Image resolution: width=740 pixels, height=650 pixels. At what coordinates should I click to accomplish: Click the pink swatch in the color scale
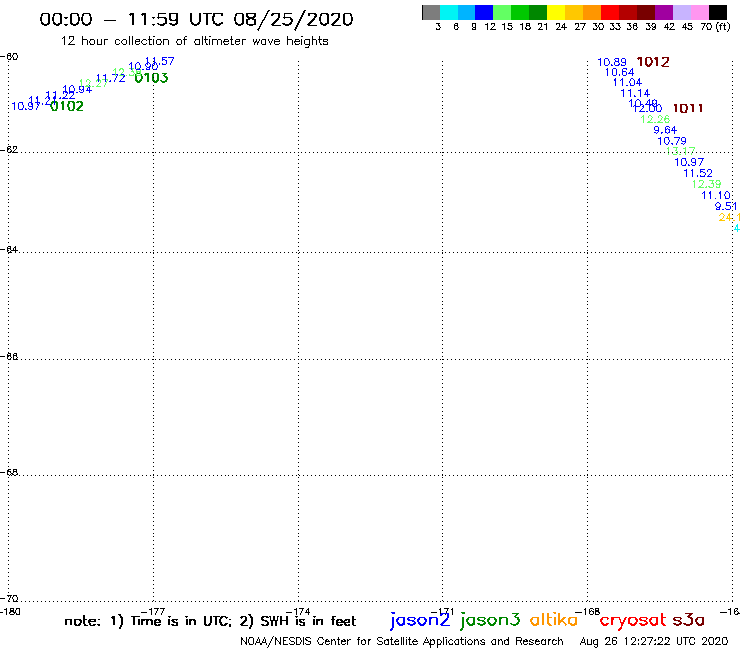click(700, 12)
